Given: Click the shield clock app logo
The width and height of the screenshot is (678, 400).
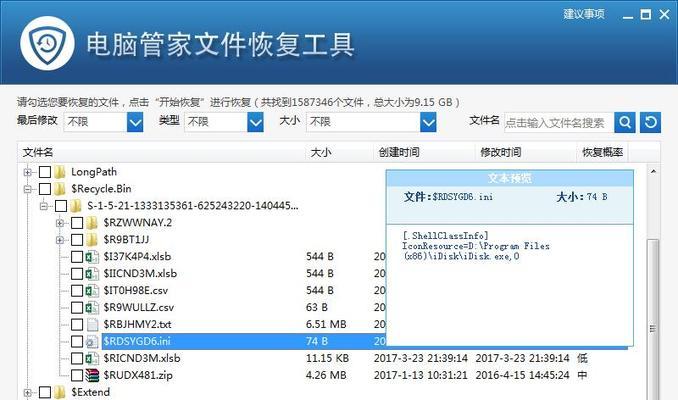Looking at the screenshot, I should 47,43.
